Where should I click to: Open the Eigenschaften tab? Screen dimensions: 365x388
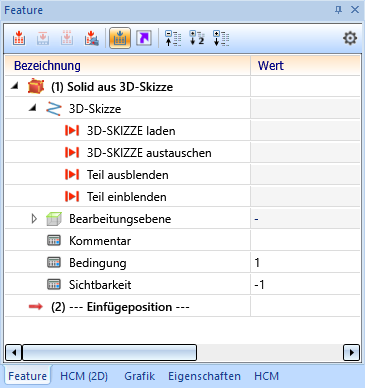pos(204,376)
